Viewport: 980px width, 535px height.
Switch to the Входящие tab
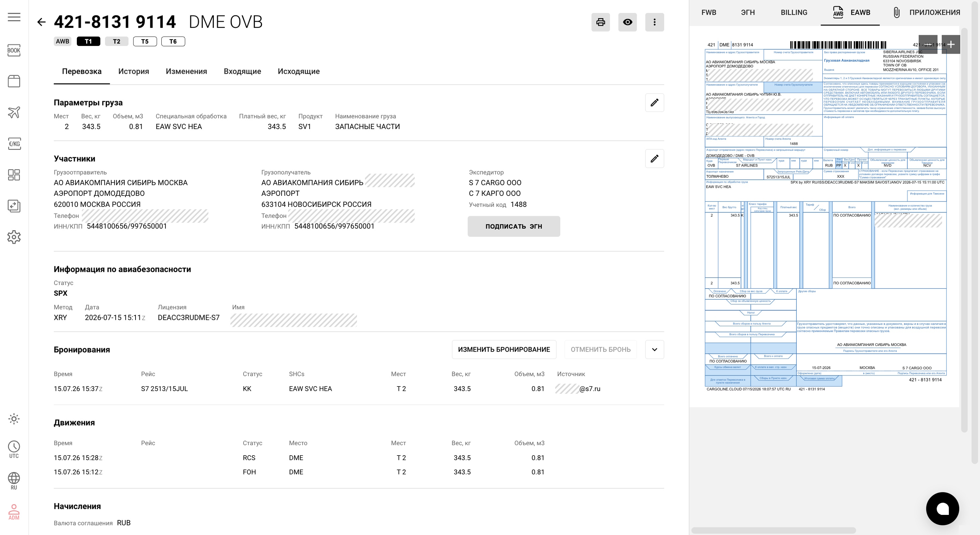242,71
